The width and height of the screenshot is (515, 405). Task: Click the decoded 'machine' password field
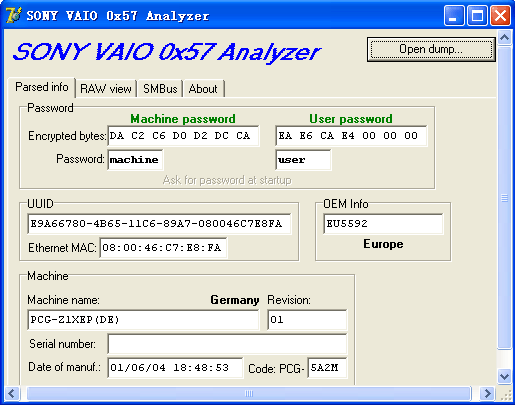pyautogui.click(x=135, y=160)
